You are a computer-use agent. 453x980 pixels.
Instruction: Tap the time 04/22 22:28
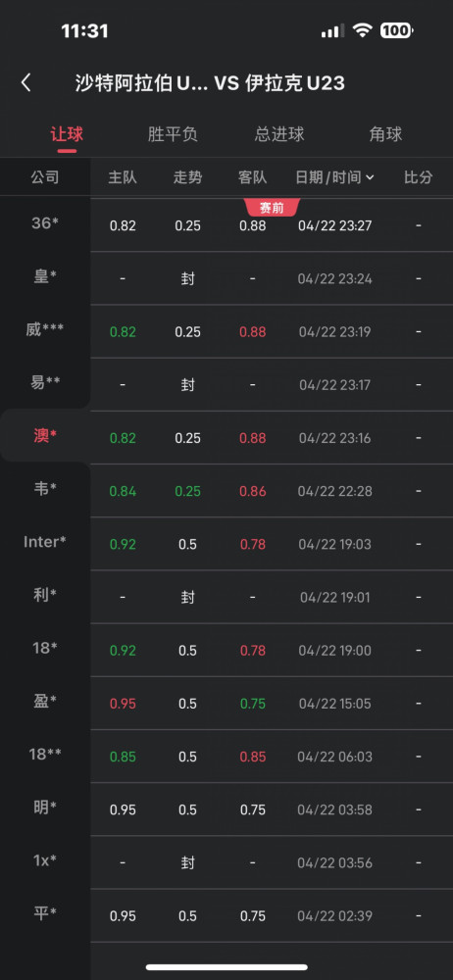point(334,491)
